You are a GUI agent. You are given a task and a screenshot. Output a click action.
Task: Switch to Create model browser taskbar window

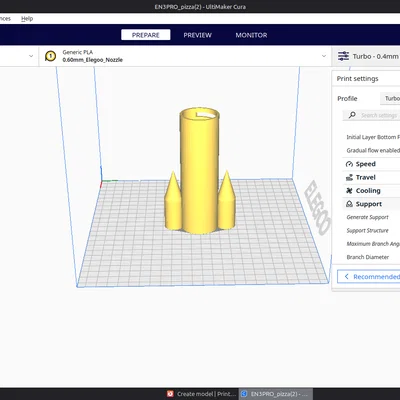click(x=202, y=394)
